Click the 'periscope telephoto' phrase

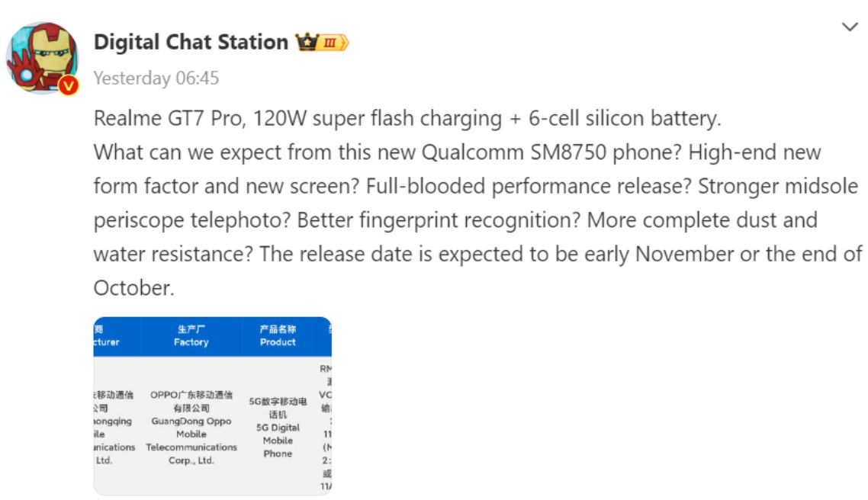(x=191, y=220)
